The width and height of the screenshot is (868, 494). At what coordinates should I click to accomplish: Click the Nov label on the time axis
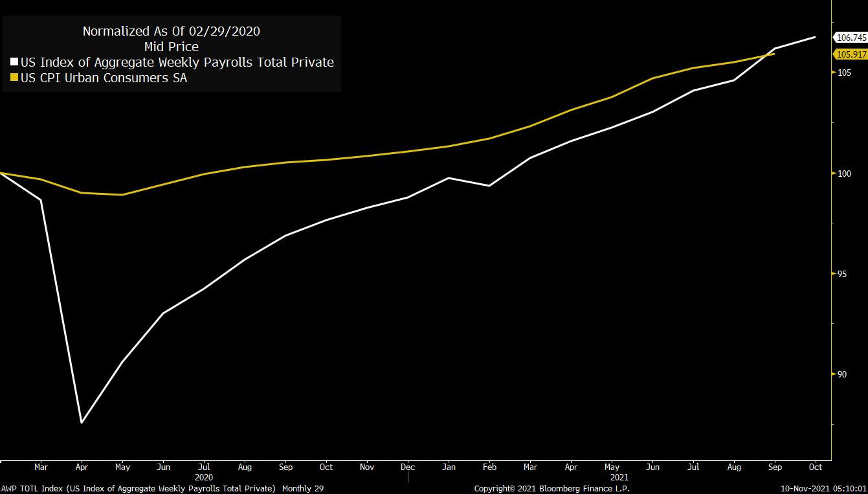point(367,467)
